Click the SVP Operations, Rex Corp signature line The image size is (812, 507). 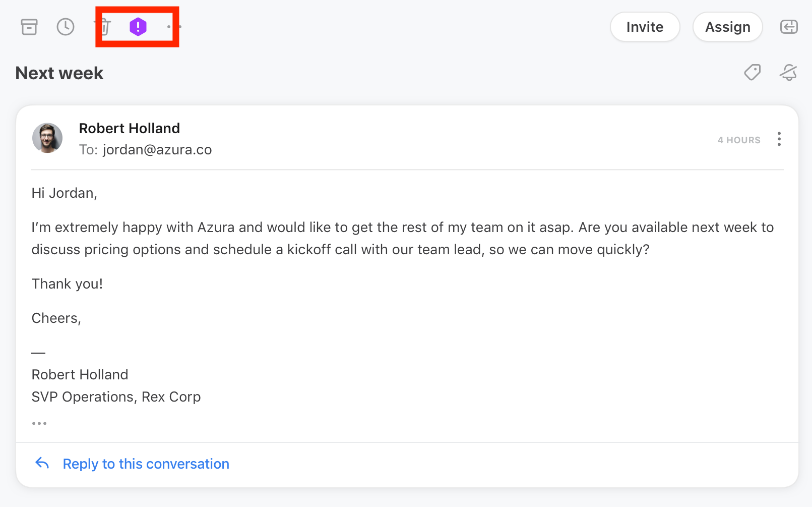pyautogui.click(x=116, y=397)
